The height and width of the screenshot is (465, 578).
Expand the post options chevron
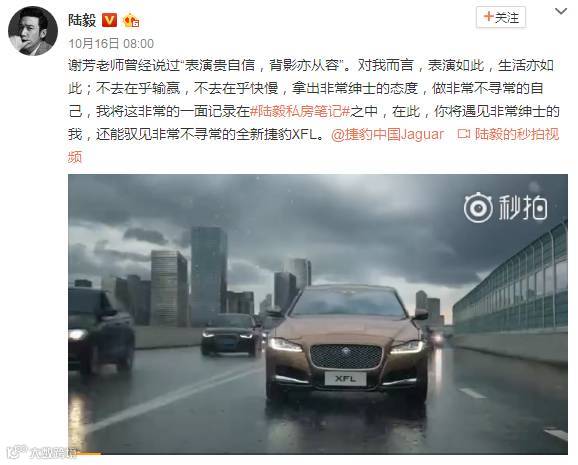(x=561, y=11)
